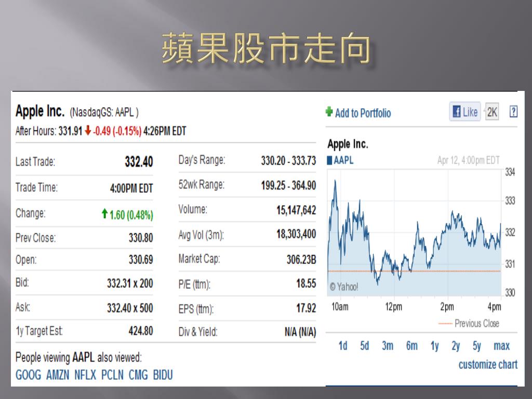Click the Ask value 332.40 x 500

130,308
